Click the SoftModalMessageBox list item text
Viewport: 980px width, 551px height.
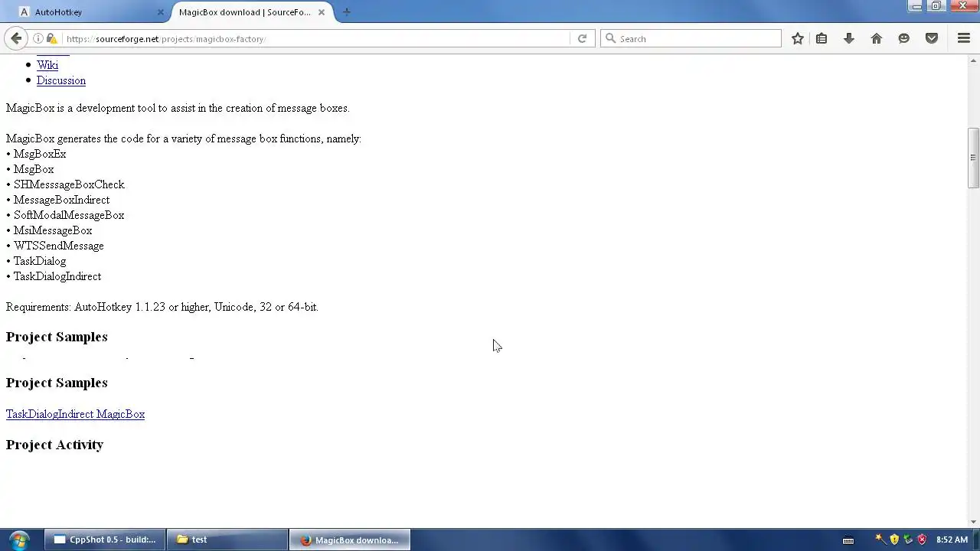click(69, 215)
